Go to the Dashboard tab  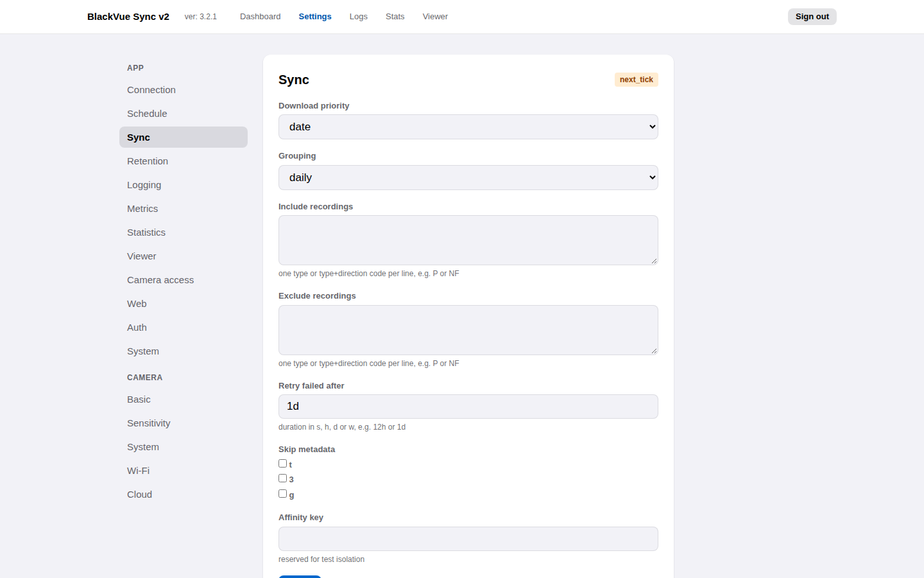point(261,17)
